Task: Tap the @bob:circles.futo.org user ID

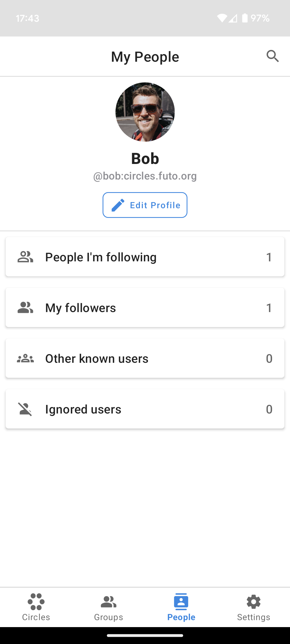Action: tap(145, 176)
